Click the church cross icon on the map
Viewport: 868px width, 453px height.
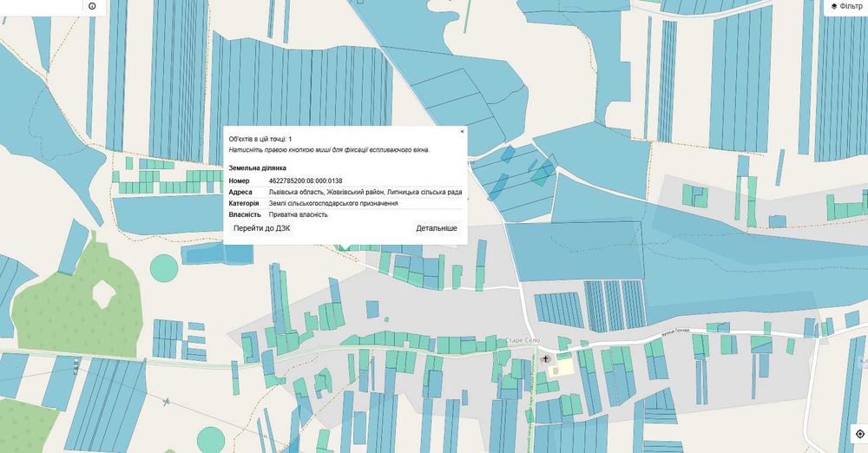coord(546,359)
